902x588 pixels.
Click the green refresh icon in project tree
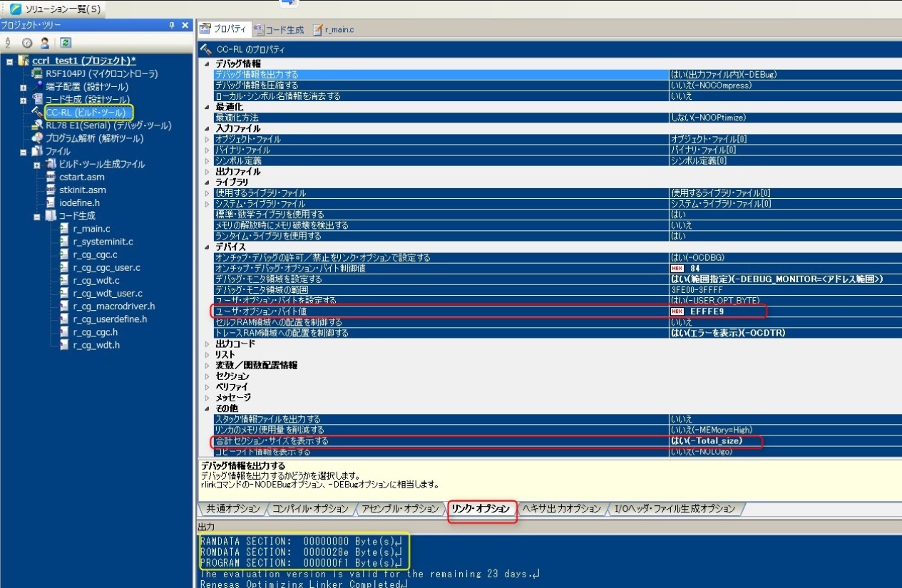[x=65, y=43]
